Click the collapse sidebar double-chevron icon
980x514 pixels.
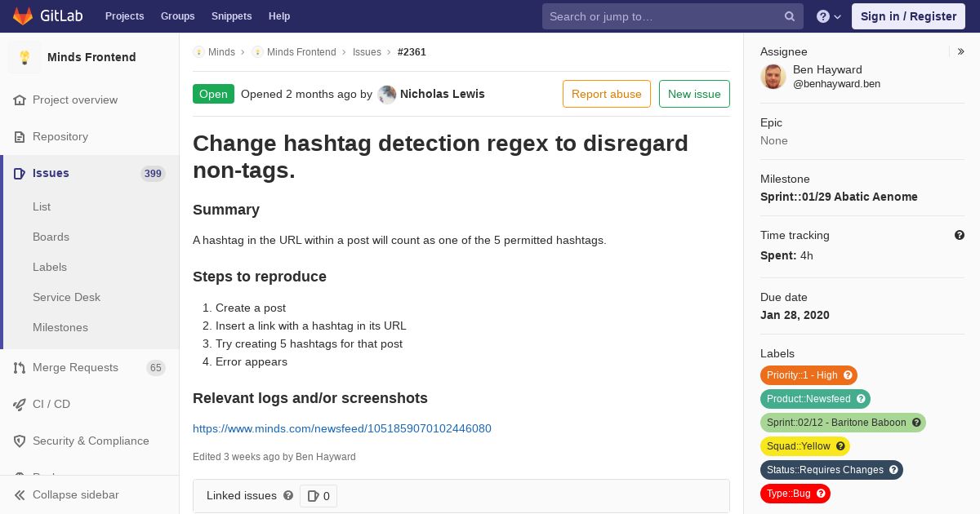click(x=20, y=495)
